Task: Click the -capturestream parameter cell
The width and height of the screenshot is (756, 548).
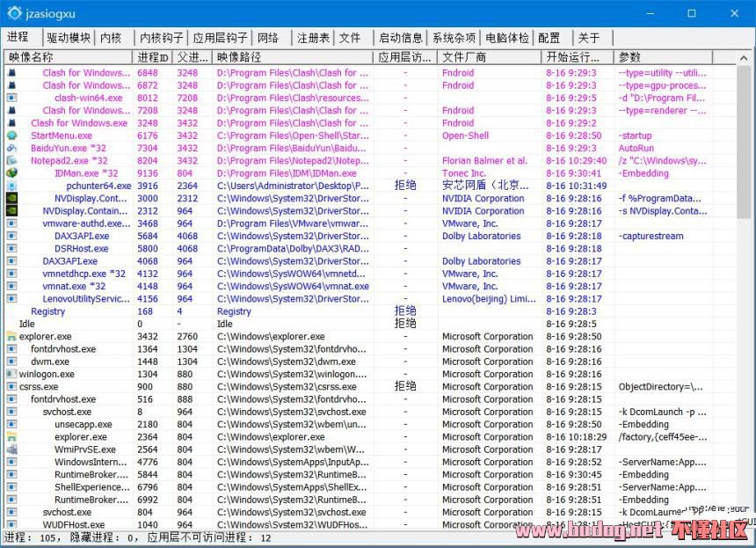Action: pyautogui.click(x=651, y=236)
